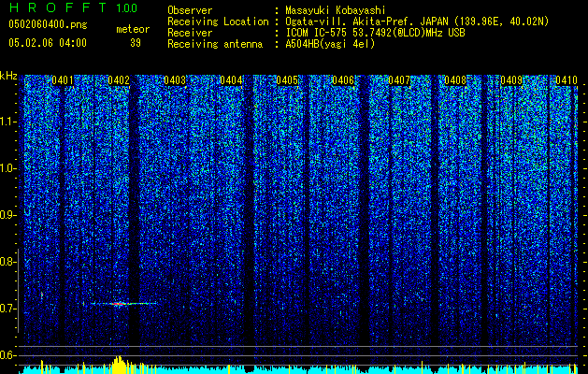Click the 0407 time marker
Viewport: 588px width, 374px height.
point(399,80)
